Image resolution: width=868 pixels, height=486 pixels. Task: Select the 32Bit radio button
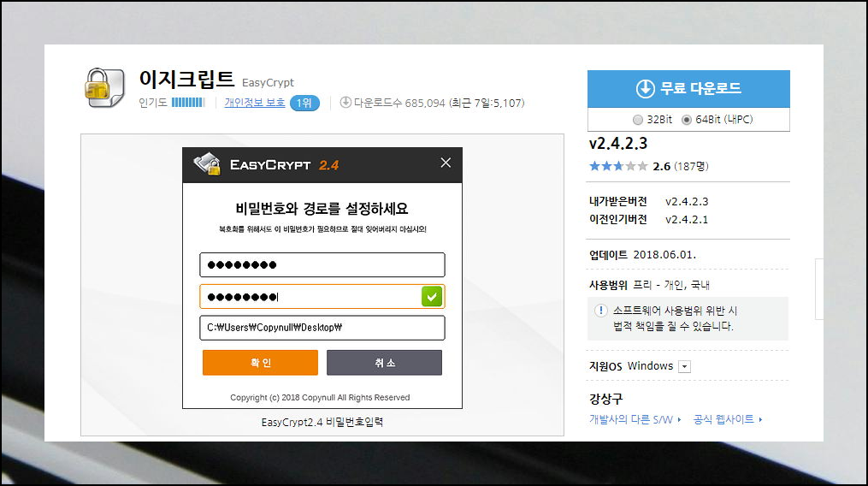pos(638,120)
